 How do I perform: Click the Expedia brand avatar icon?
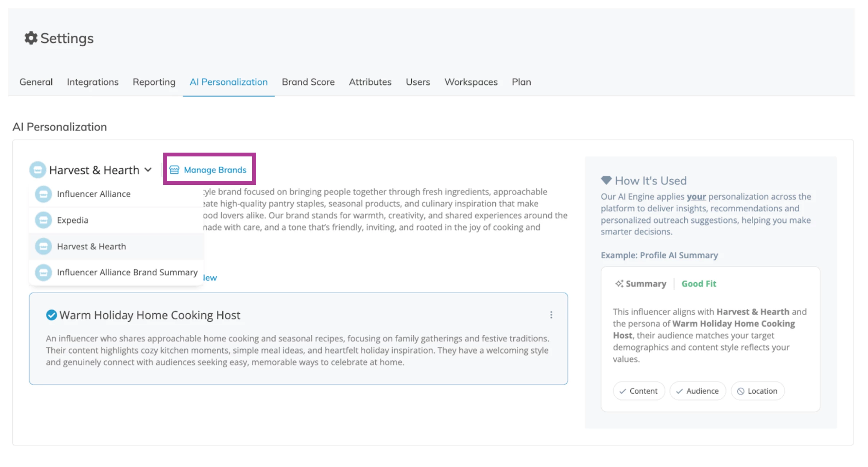[43, 220]
